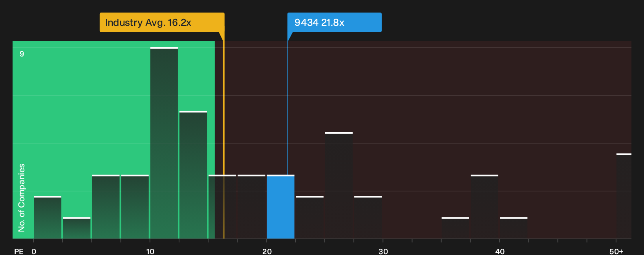Click the '40' x-axis label
This screenshot has width=644, height=255.
coord(500,251)
